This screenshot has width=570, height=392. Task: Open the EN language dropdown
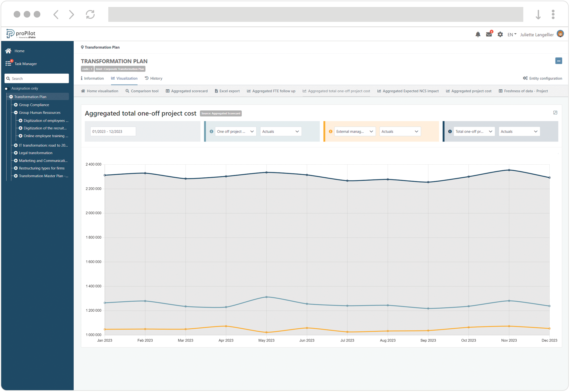(511, 34)
